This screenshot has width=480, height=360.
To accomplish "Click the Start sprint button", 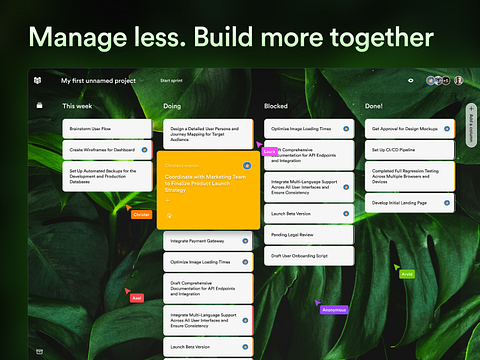I will tap(171, 81).
